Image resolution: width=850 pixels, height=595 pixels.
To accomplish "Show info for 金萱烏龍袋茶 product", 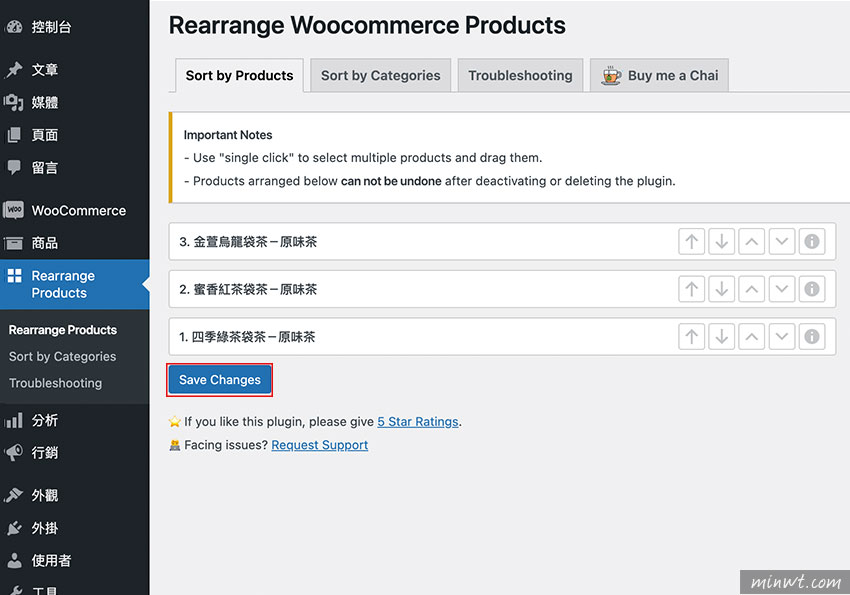I will [x=812, y=242].
